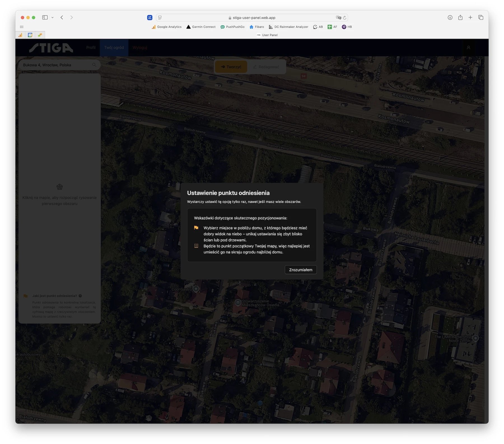Click the flag icon in the side panel
The image size is (504, 444).
(x=25, y=296)
